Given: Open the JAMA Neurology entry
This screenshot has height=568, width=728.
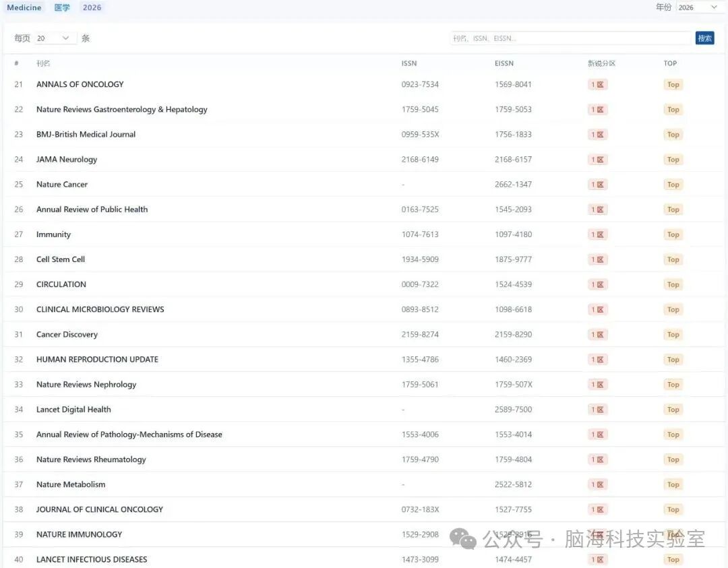Looking at the screenshot, I should tap(67, 160).
